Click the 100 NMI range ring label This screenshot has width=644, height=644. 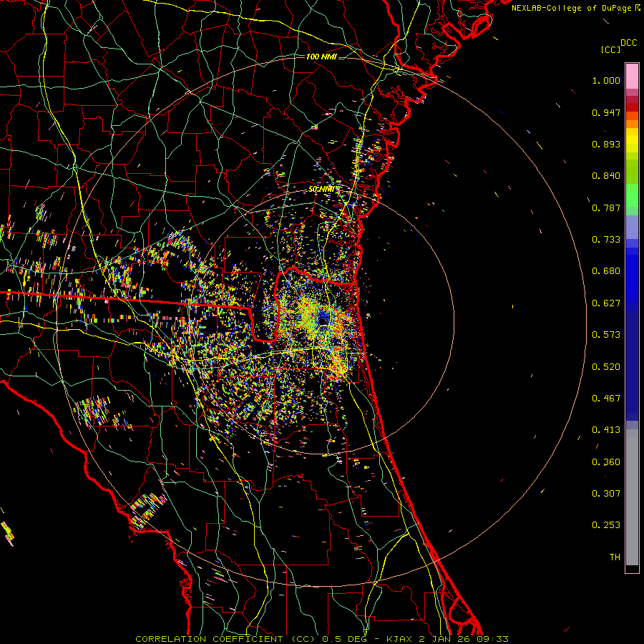(321, 57)
